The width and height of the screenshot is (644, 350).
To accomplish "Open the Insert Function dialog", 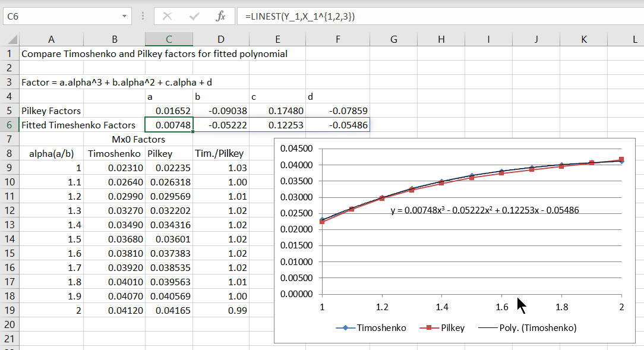I will click(x=222, y=15).
